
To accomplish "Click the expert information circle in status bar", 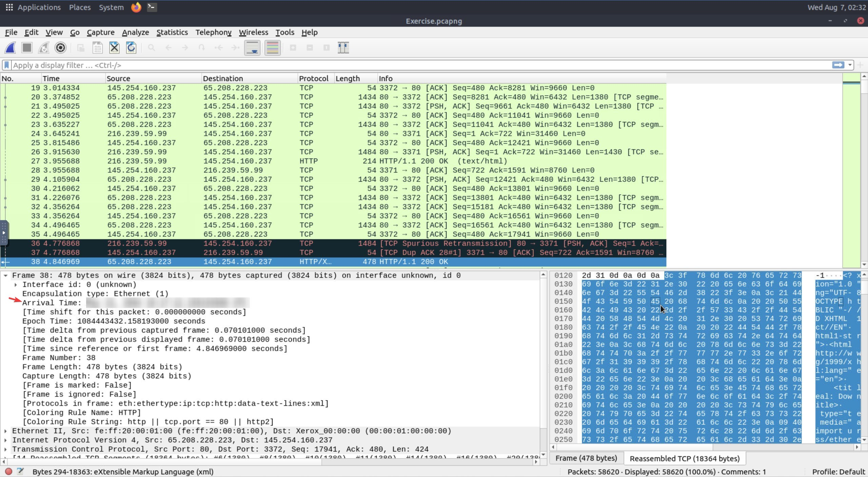I will pos(9,471).
